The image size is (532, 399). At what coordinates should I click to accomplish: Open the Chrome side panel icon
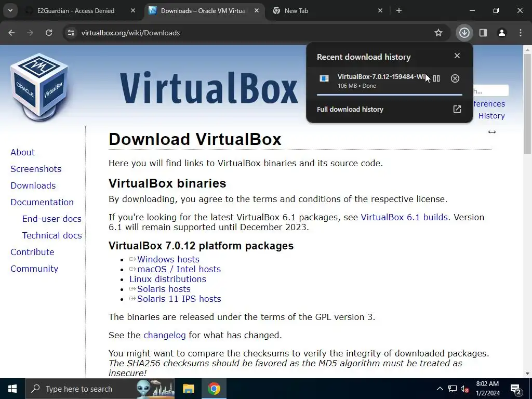pos(483,33)
